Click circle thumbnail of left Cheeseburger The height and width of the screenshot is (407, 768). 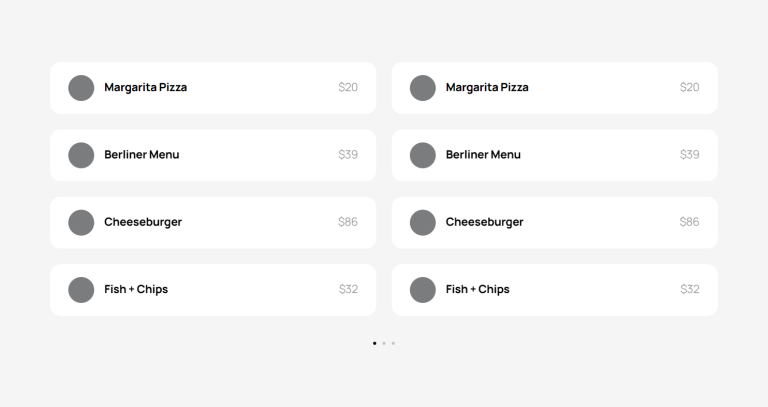click(81, 223)
